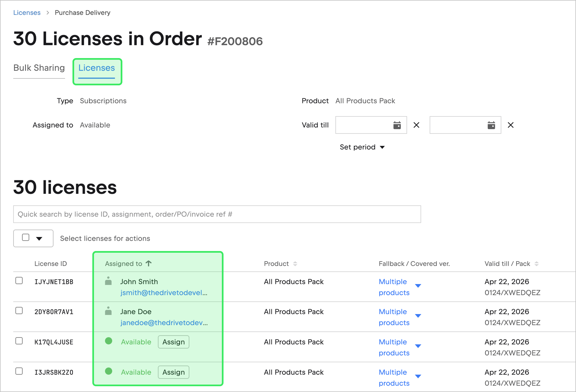Open the second Valid till calendar picker

pos(491,125)
